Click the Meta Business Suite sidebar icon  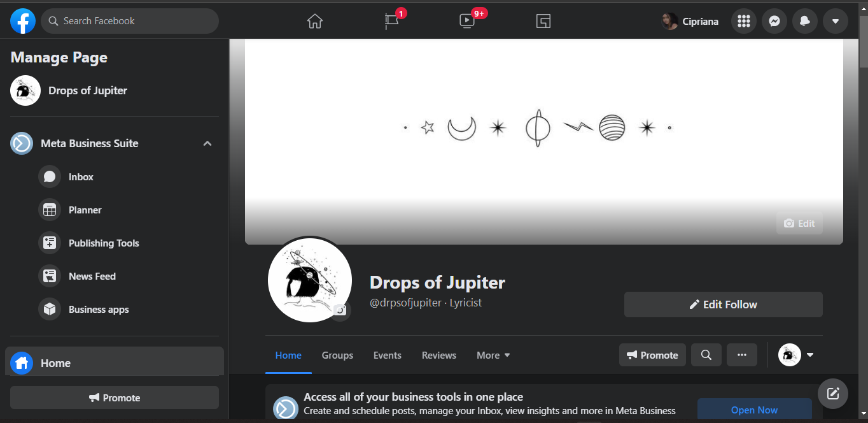[x=21, y=143]
